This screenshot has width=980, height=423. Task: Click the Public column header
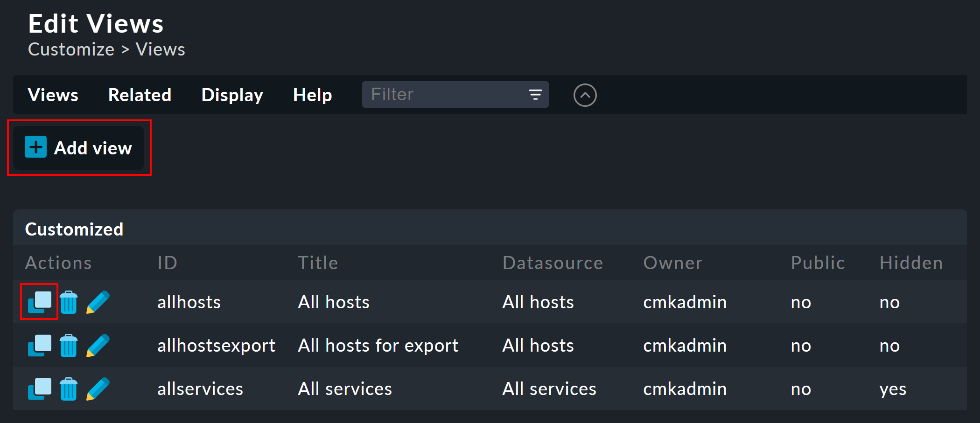pos(818,263)
